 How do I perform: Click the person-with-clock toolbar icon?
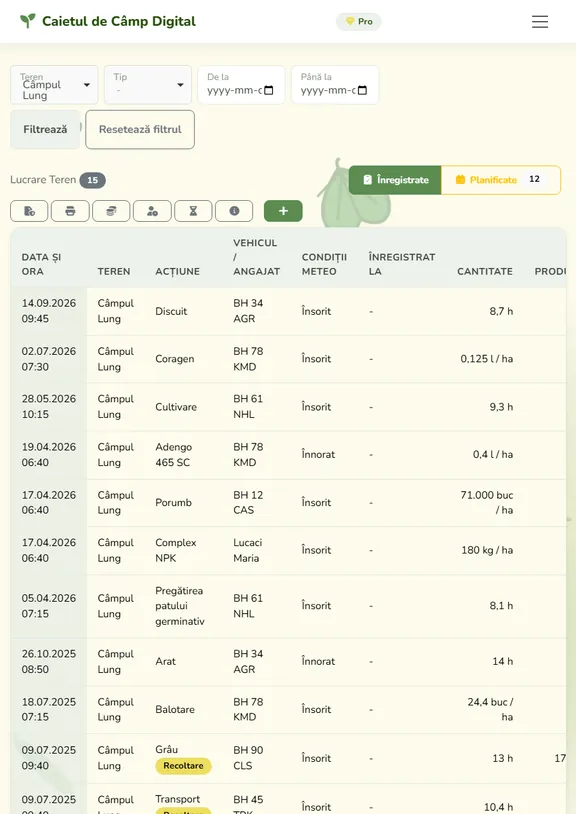point(152,211)
